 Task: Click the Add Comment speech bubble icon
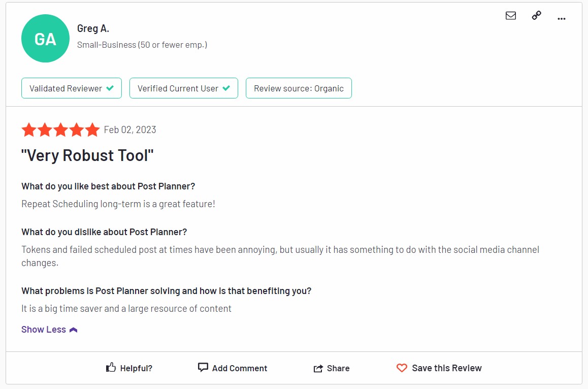pos(203,367)
